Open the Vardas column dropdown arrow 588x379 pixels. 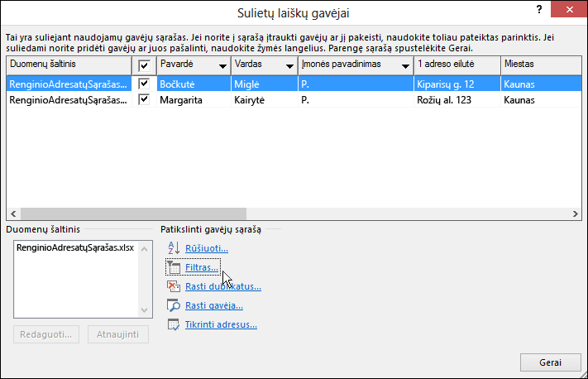click(289, 66)
